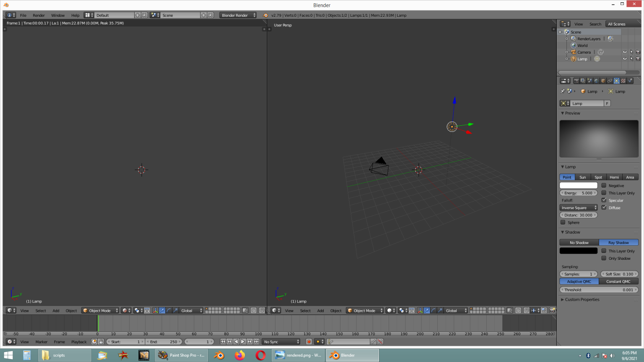Click the delete keyframes icon in timeline
Viewport: 644px width, 362px height.
[x=380, y=341]
